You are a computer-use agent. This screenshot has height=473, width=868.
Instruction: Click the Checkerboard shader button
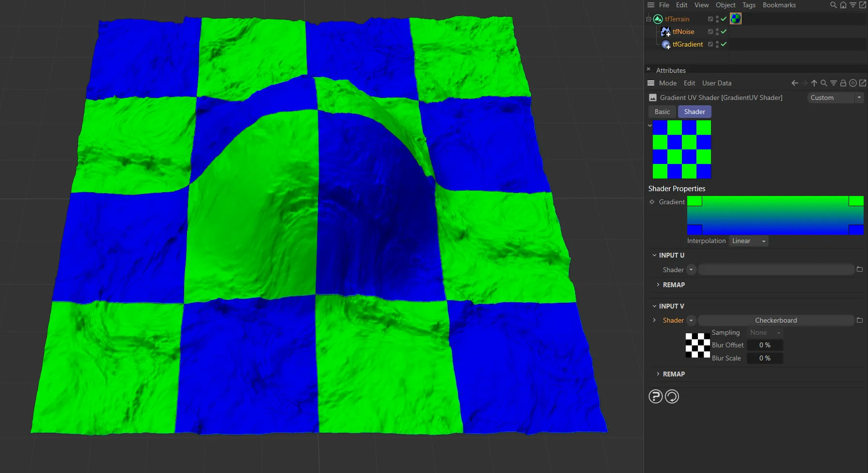pyautogui.click(x=775, y=320)
